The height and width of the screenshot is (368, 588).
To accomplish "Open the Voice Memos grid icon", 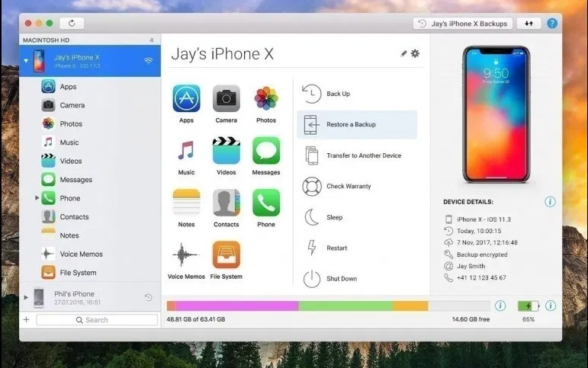I will coord(186,255).
